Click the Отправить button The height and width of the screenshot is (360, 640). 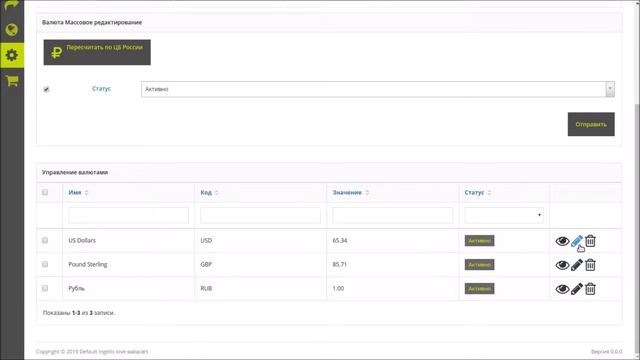[x=591, y=124]
